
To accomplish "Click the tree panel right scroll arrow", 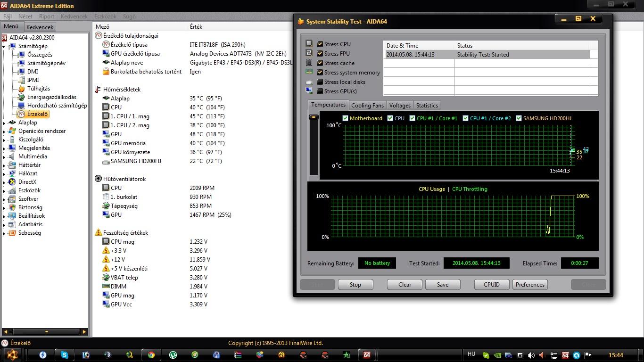I will pyautogui.click(x=84, y=332).
